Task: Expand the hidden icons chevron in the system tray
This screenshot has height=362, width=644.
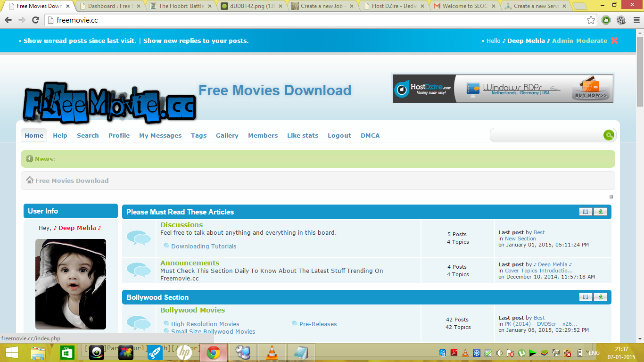Action: click(587, 351)
